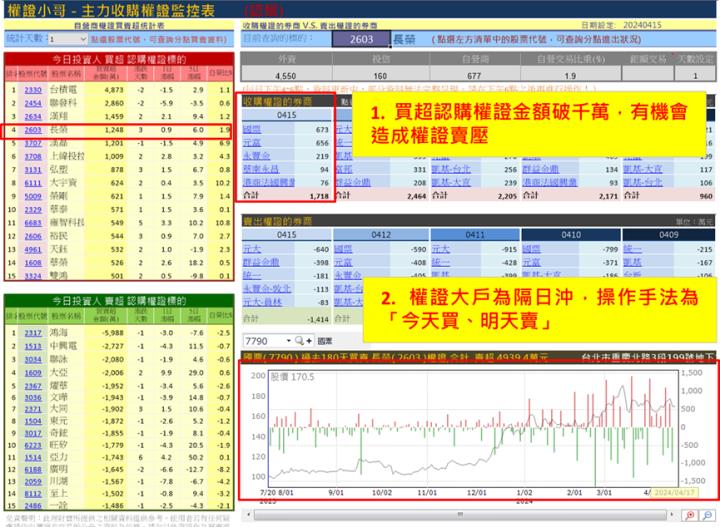Open 國票 seller link showing -799

531,249
